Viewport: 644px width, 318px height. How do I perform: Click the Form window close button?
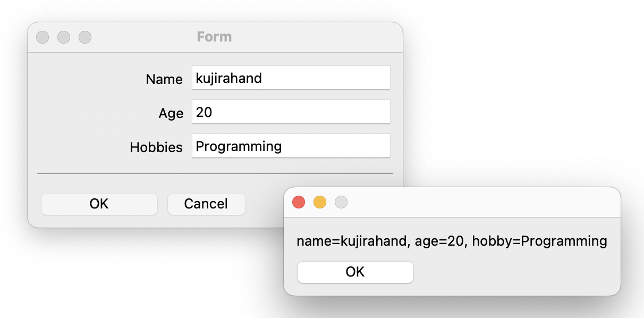tap(43, 37)
